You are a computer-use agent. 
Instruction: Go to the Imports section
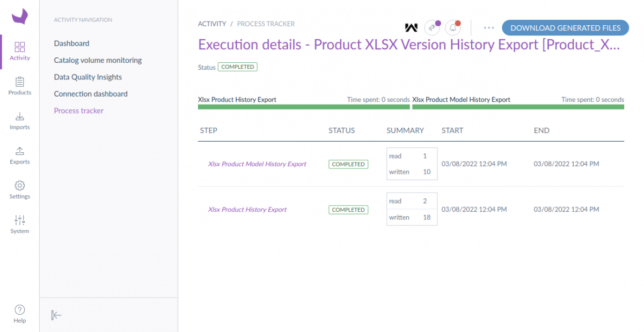click(20, 121)
